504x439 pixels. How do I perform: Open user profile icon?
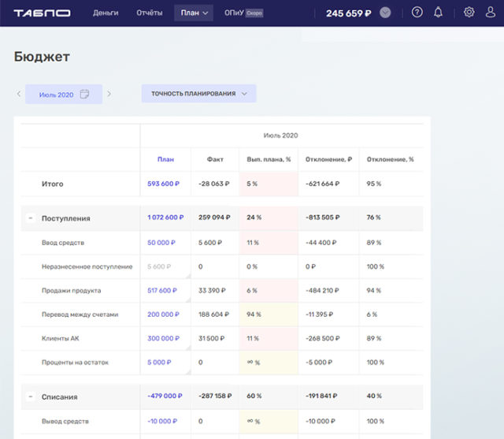click(x=491, y=13)
